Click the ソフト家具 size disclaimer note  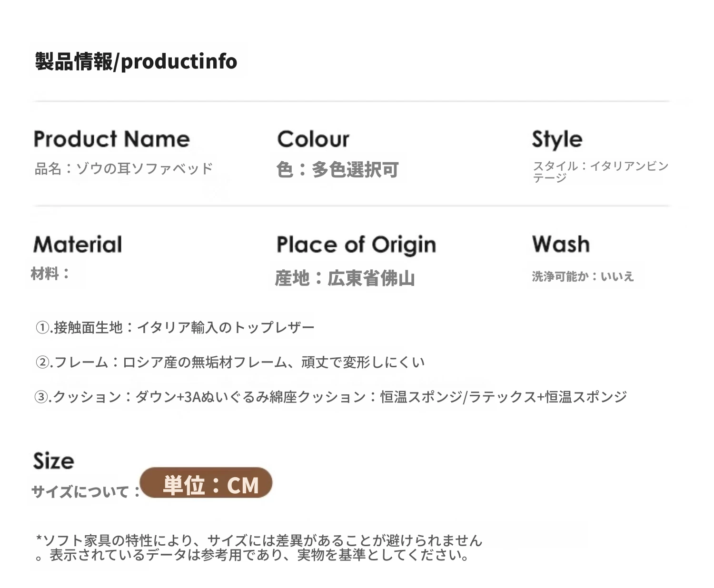click(x=259, y=548)
